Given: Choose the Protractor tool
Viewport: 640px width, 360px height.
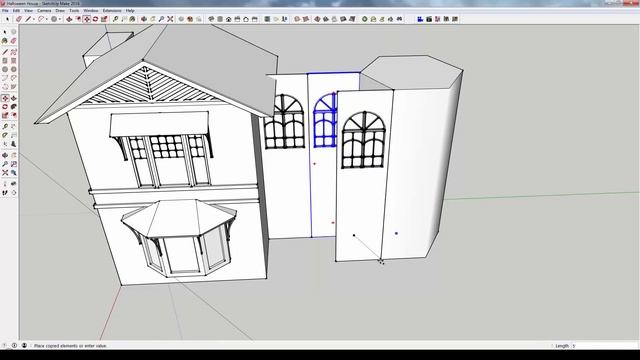Looking at the screenshot, I should [5, 135].
